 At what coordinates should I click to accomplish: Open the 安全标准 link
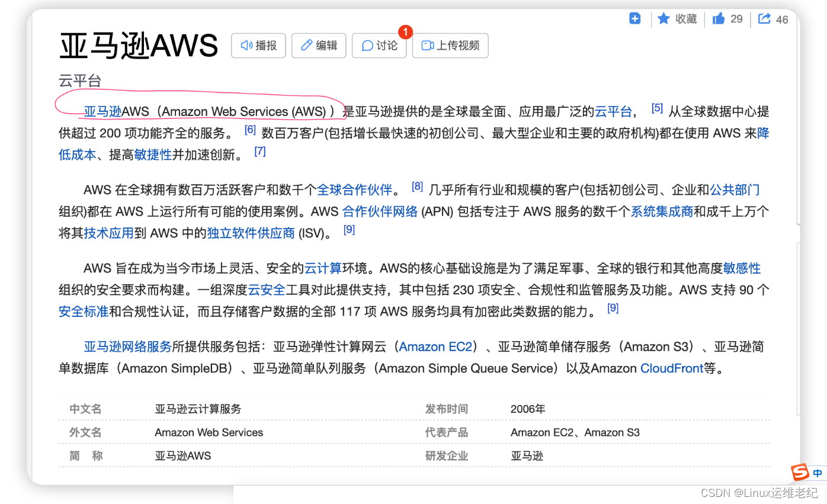(84, 311)
